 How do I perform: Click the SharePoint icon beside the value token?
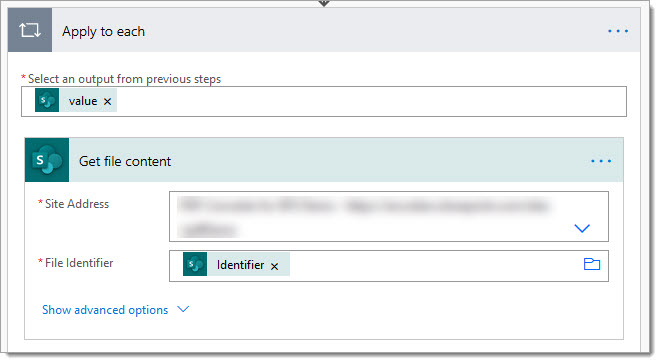47,100
